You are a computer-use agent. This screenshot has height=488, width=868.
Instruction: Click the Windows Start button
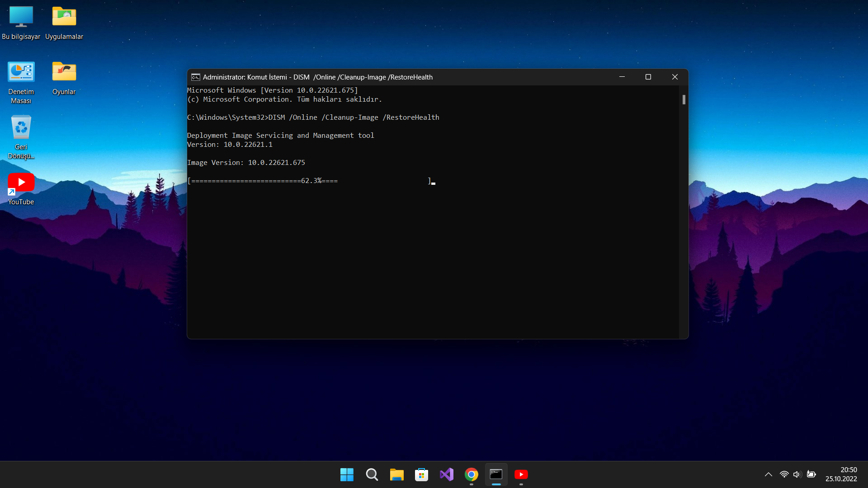pos(347,474)
